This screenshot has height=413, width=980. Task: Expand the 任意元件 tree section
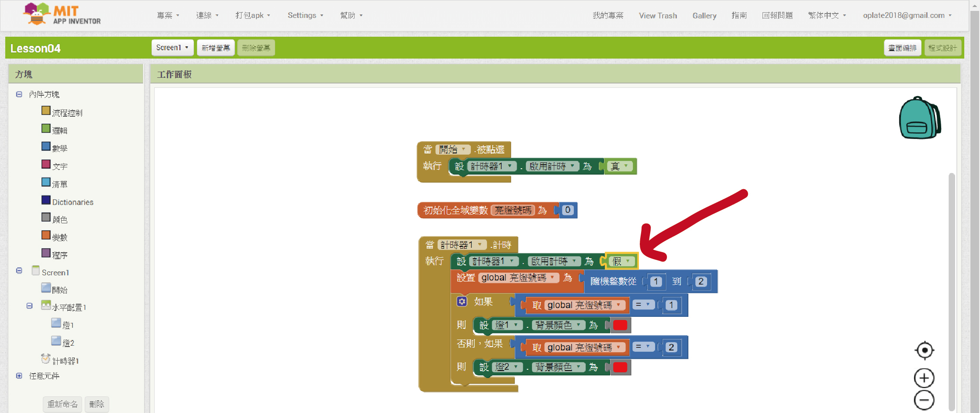click(x=19, y=376)
